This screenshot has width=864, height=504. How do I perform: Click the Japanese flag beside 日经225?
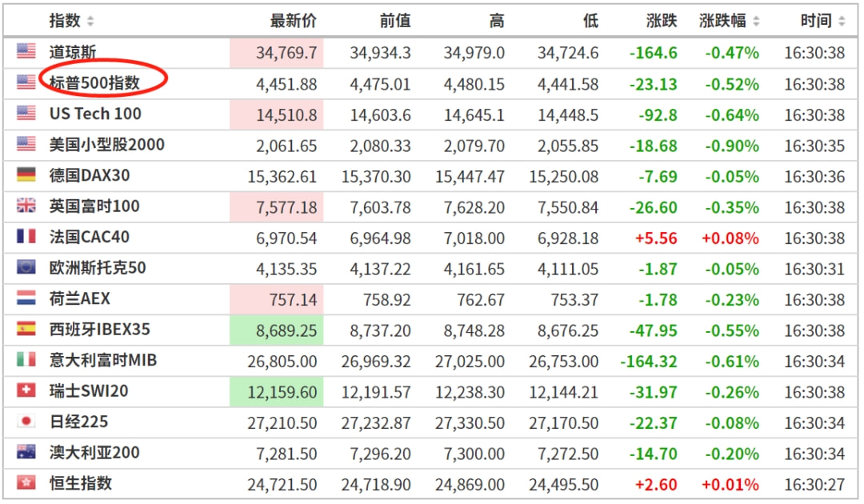coord(26,422)
